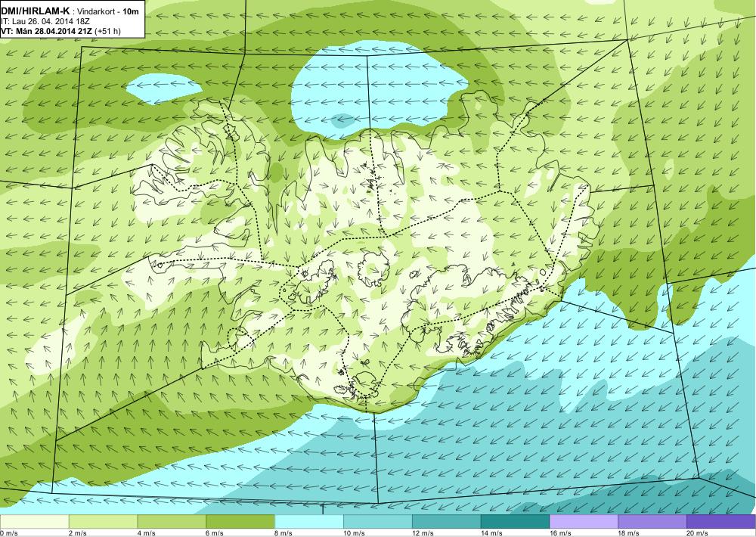This screenshot has width=756, height=537.
Task: Click the 8–10 m/s light cyan legend swatch
Action: (309, 522)
